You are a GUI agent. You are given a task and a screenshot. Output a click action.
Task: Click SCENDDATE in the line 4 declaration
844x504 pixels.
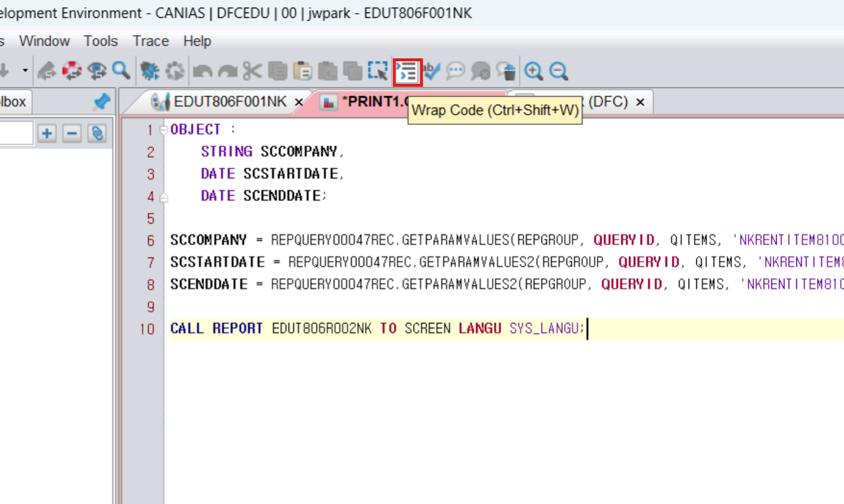click(x=282, y=196)
